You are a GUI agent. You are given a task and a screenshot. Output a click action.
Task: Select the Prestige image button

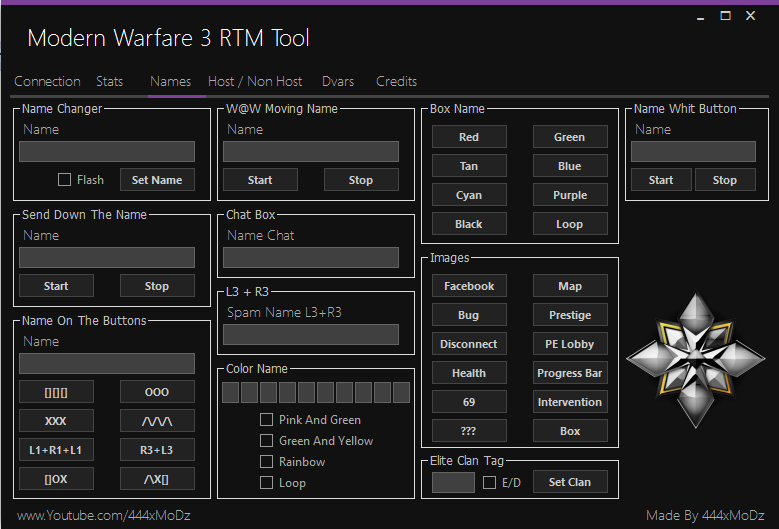[570, 315]
